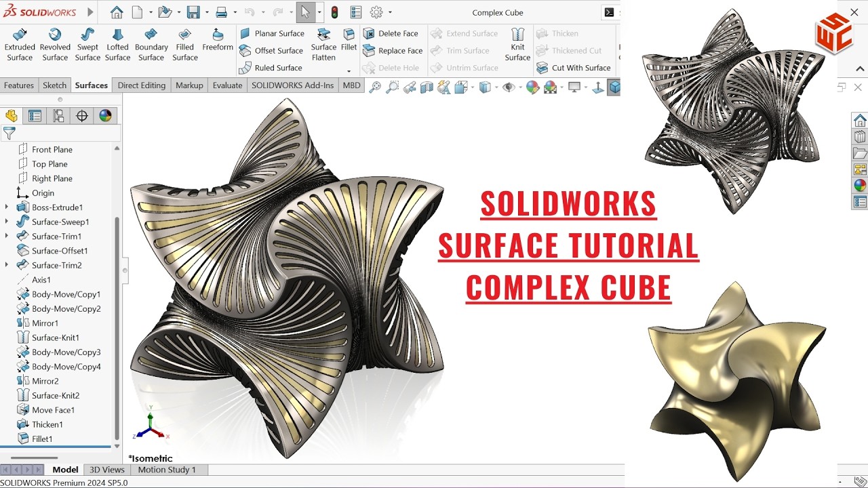The width and height of the screenshot is (868, 488).
Task: Select the Knit Surface tool
Action: point(517,45)
